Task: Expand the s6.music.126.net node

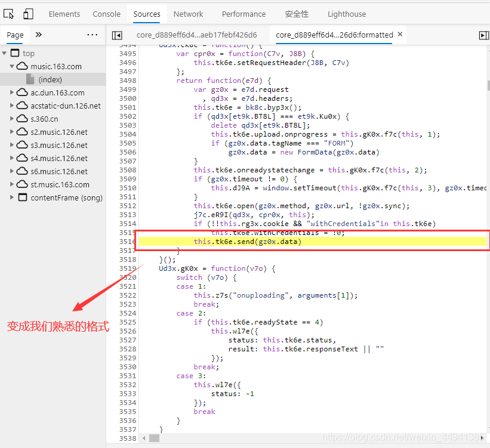Action: [12, 171]
